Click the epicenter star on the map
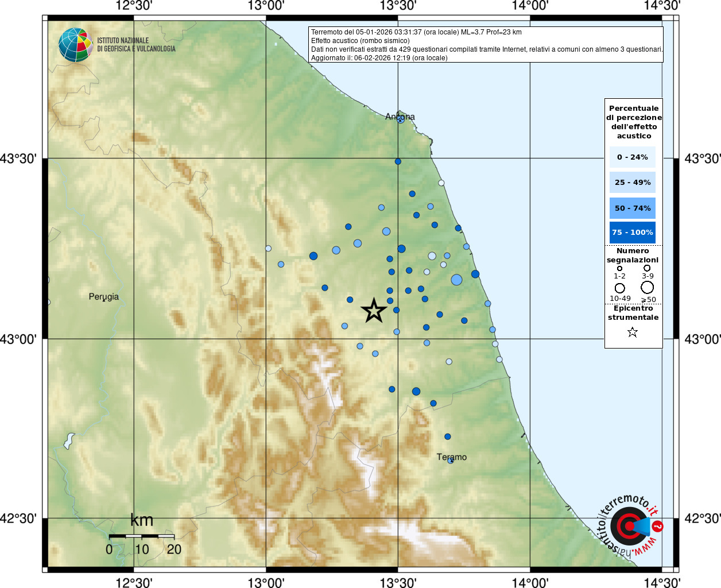721x588 pixels. pos(374,311)
